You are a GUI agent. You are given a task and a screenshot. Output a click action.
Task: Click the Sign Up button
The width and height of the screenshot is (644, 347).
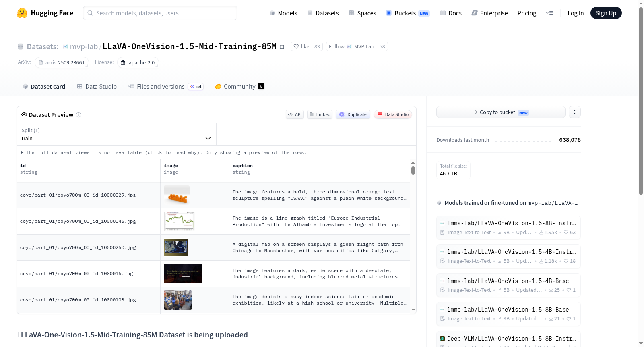[606, 13]
